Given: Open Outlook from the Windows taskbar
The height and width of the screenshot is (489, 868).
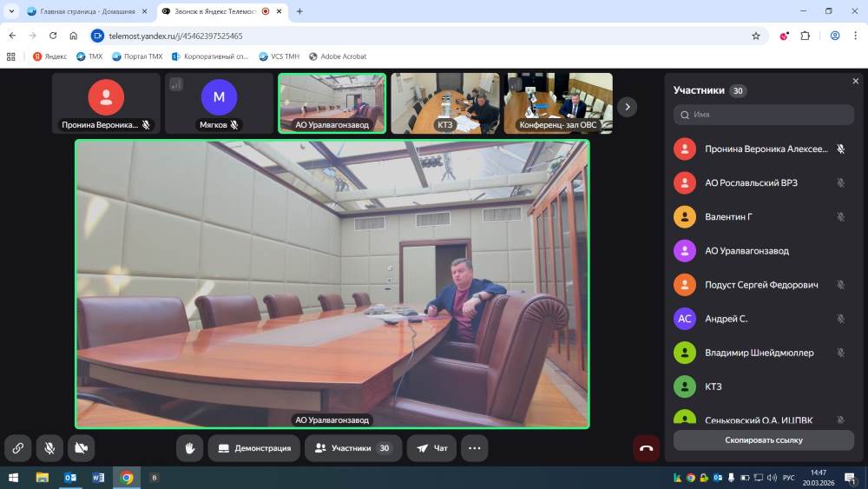Looking at the screenshot, I should 70,478.
